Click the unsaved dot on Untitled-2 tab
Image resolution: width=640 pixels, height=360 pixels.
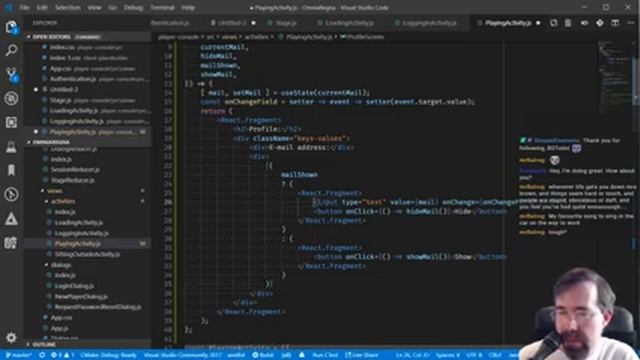click(x=253, y=23)
